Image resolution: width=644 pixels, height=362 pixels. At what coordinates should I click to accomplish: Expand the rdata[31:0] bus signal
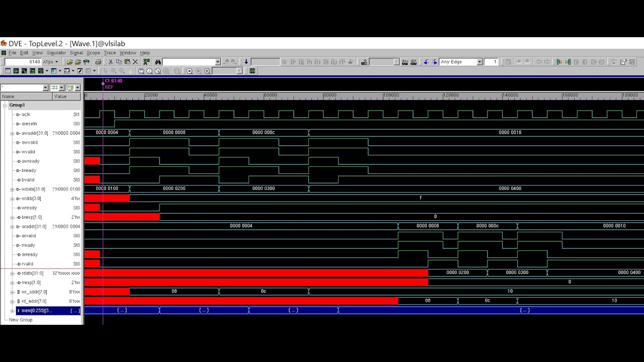click(12, 273)
